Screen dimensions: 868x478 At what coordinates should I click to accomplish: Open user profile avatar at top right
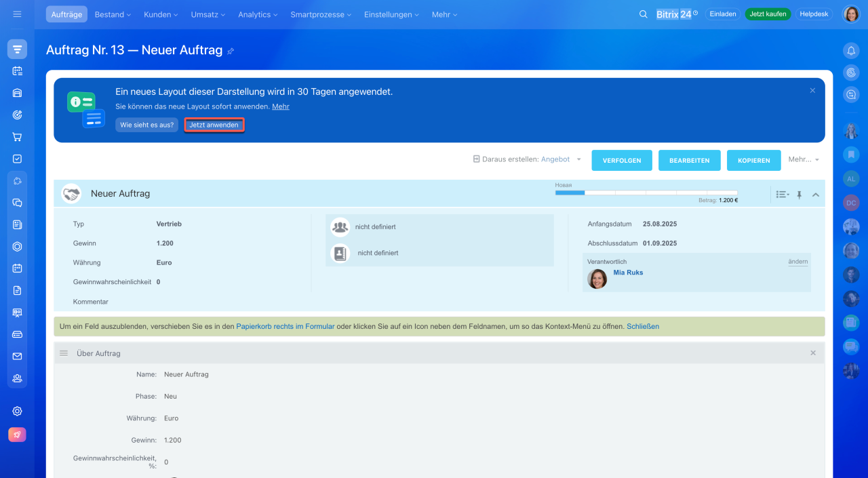tap(851, 14)
